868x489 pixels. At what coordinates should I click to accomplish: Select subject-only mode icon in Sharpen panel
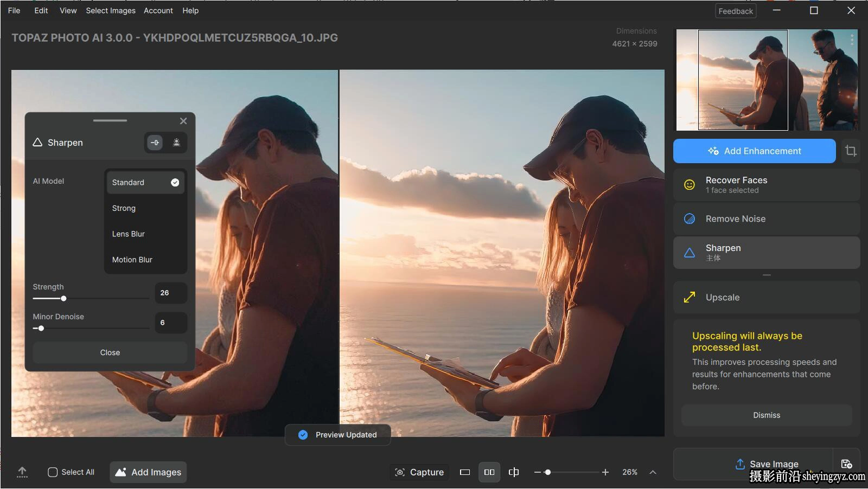pos(176,143)
